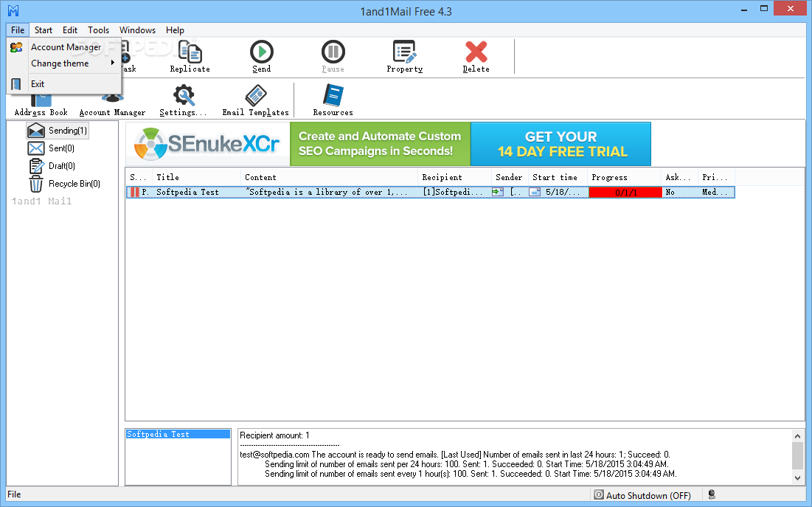This screenshot has height=507, width=812.
Task: Open Email Templates icon
Action: pos(256,95)
